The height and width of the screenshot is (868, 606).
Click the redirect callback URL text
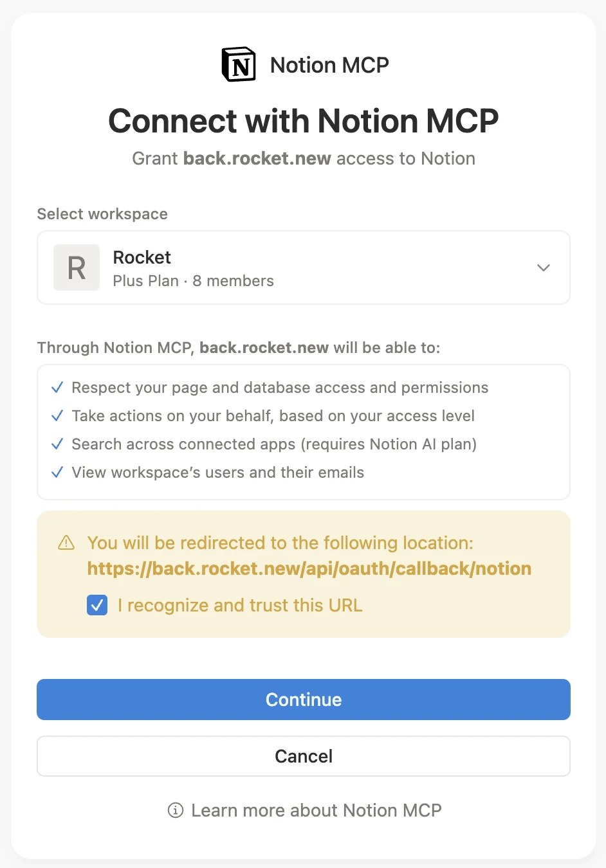coord(309,568)
